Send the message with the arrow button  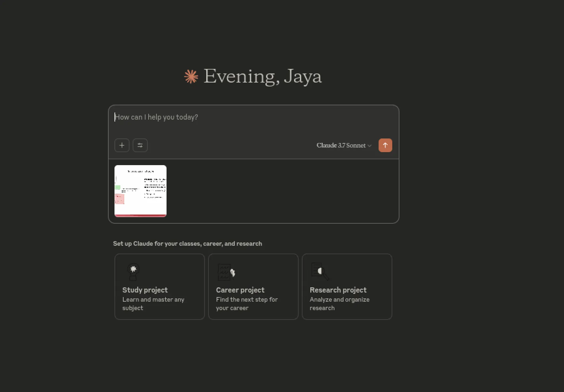pos(385,145)
